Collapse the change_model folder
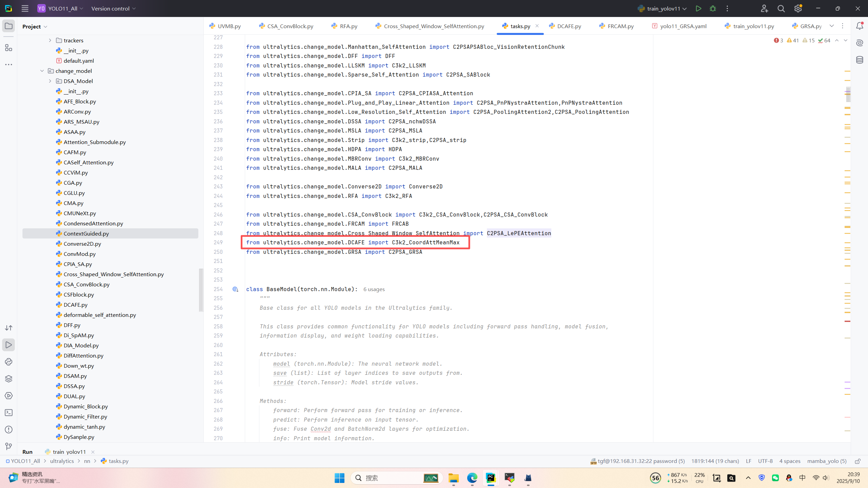 click(42, 71)
